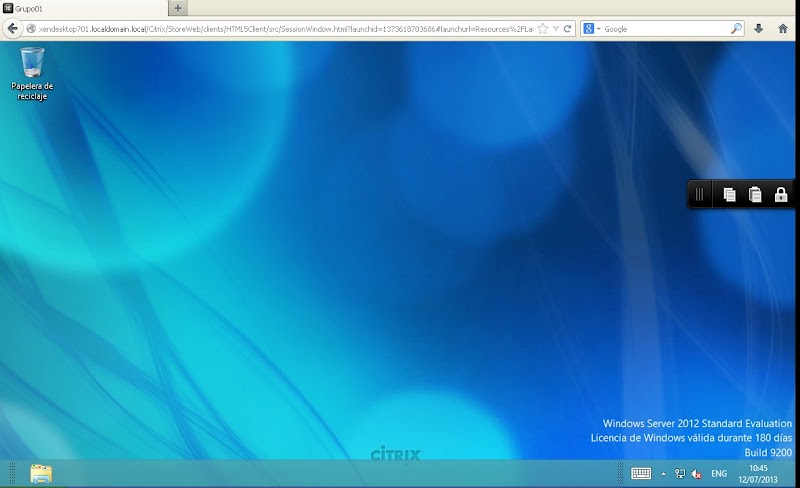Reload the page with refresh icon
800x488 pixels.
(567, 29)
